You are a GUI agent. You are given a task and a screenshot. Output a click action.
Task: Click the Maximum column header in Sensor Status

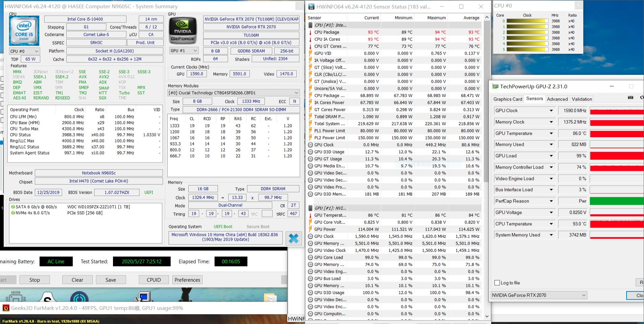tap(431, 18)
